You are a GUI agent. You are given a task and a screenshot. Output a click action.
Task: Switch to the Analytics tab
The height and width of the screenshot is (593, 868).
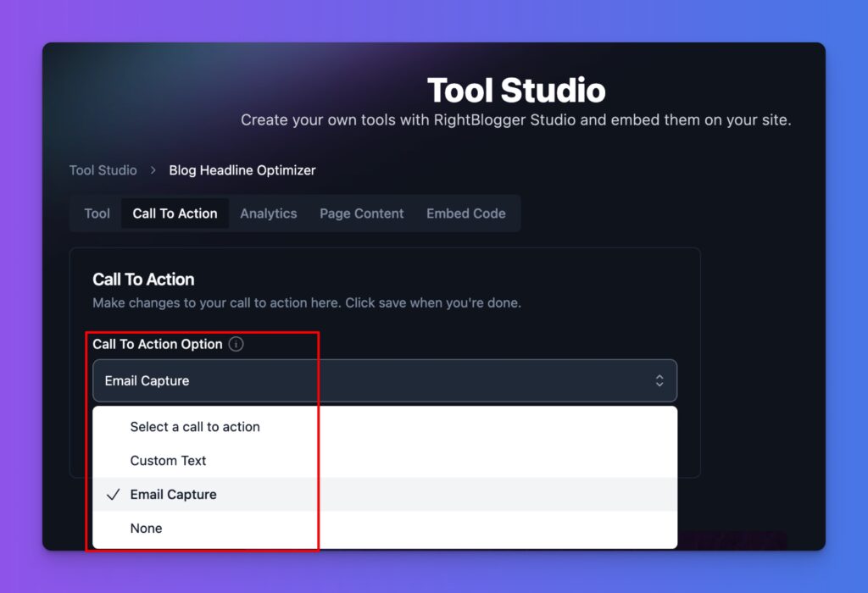click(x=269, y=213)
